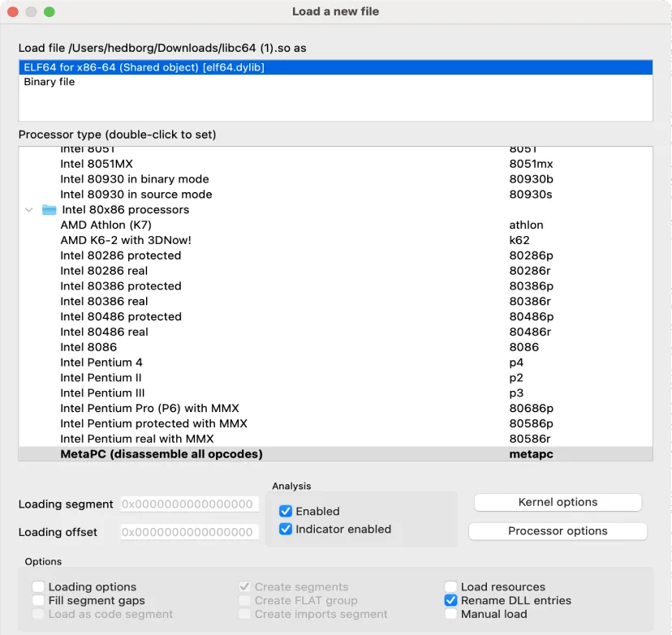Choose Intel Pentium protected with MMX

pyautogui.click(x=335, y=423)
